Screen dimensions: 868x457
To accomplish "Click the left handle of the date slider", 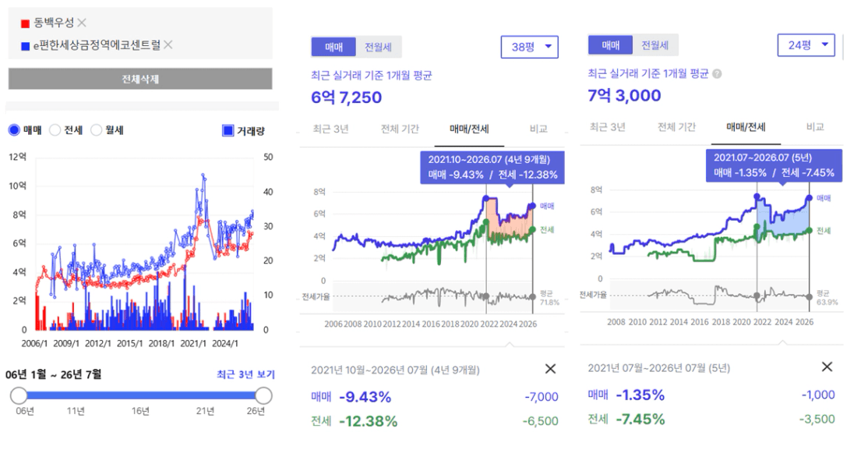I will pos(19,395).
